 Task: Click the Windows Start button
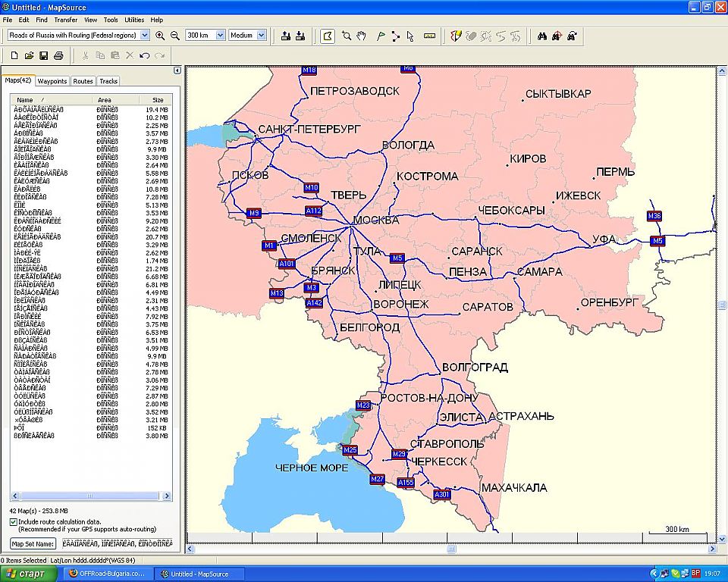(28, 574)
